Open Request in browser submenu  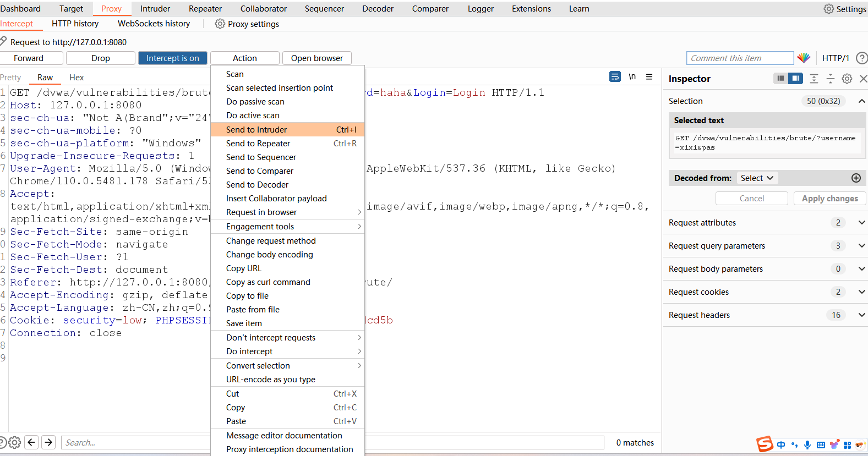click(x=287, y=212)
